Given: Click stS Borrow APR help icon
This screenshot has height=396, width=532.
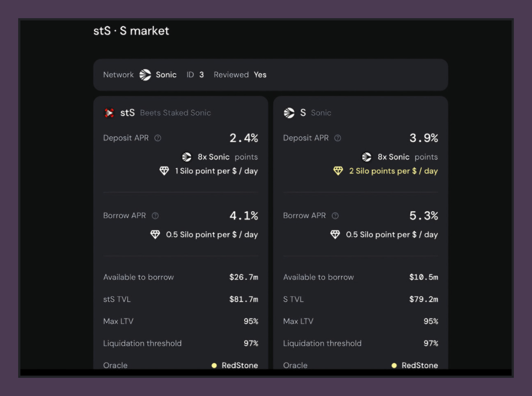Looking at the screenshot, I should [155, 216].
